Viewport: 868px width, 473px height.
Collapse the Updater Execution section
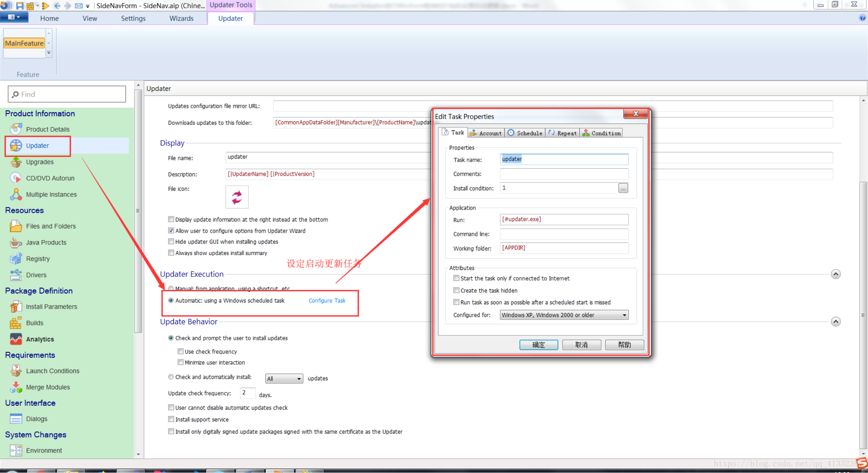835,274
